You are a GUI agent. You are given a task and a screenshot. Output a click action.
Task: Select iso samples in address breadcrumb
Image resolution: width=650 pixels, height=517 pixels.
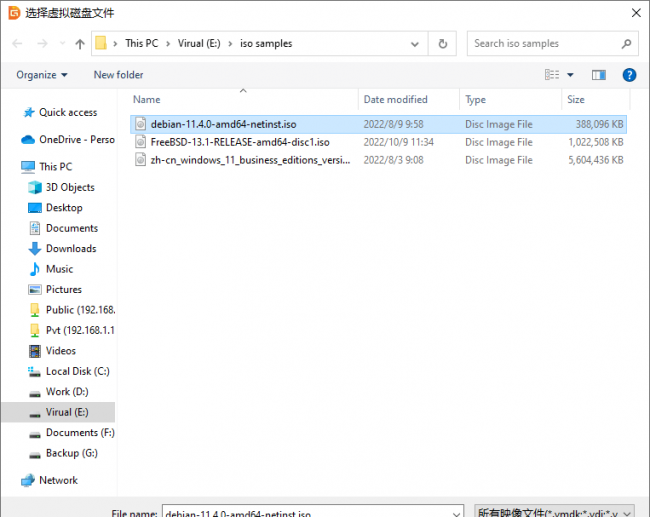click(266, 44)
